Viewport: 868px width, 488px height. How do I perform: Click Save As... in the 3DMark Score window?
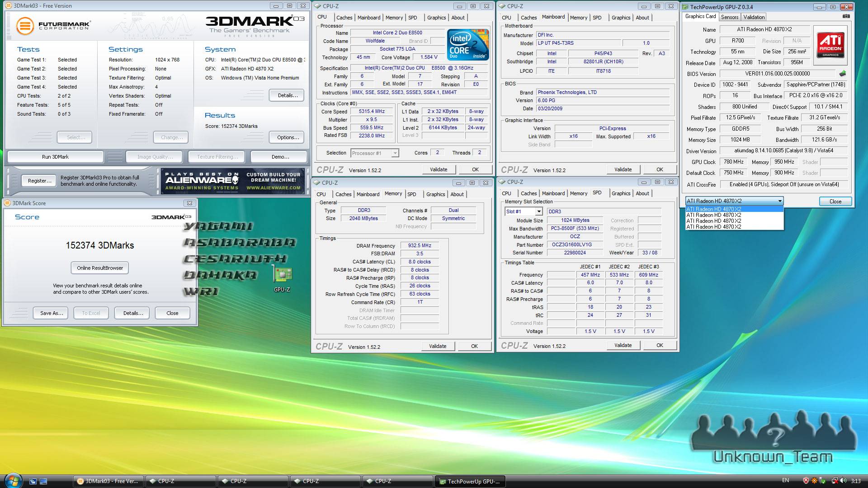51,313
